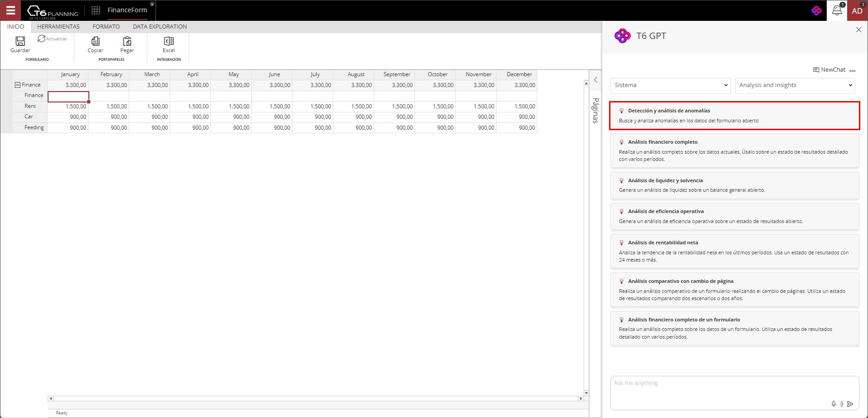Click horizontal scrollbar right arrow
Screen dimensions: 868x418
pyautogui.click(x=580, y=399)
